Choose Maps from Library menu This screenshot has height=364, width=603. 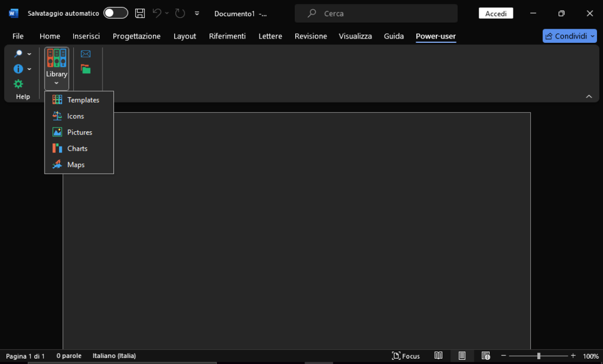point(79,164)
